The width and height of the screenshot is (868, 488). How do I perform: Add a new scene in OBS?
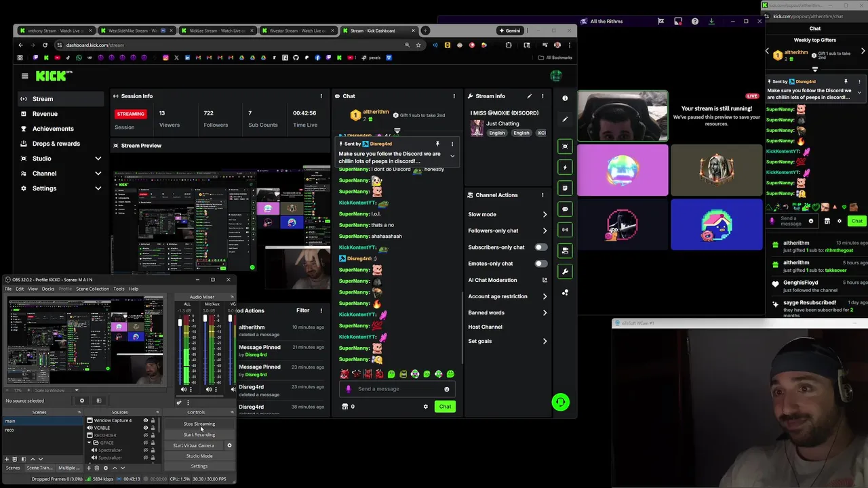7,460
